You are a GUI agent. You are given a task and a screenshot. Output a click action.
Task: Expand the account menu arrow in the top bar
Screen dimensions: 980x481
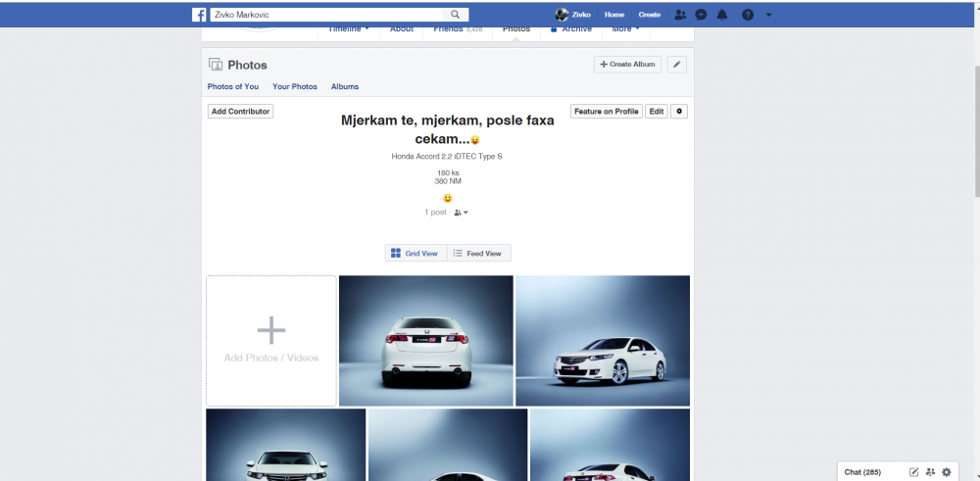[x=768, y=15]
